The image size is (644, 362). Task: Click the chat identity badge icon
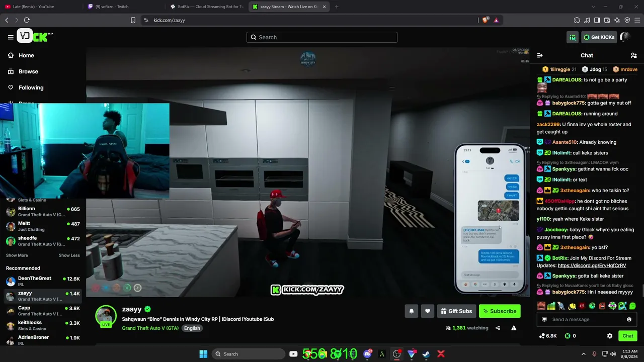pos(544,319)
